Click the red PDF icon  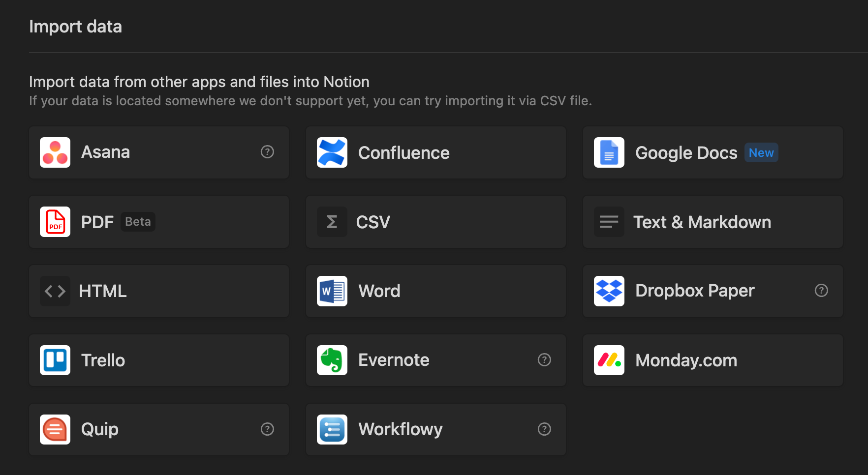coord(55,222)
